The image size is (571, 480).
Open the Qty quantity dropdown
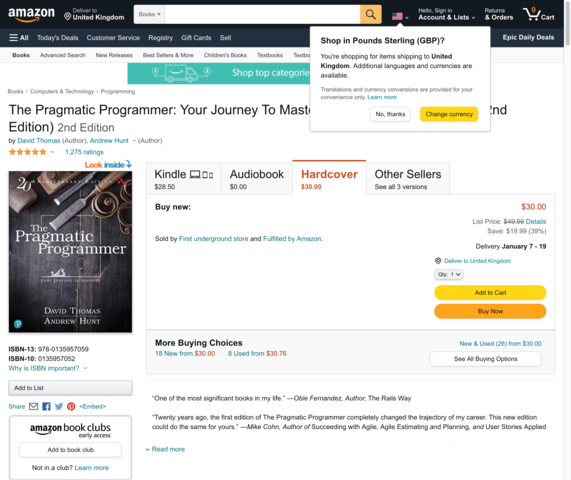(x=449, y=274)
